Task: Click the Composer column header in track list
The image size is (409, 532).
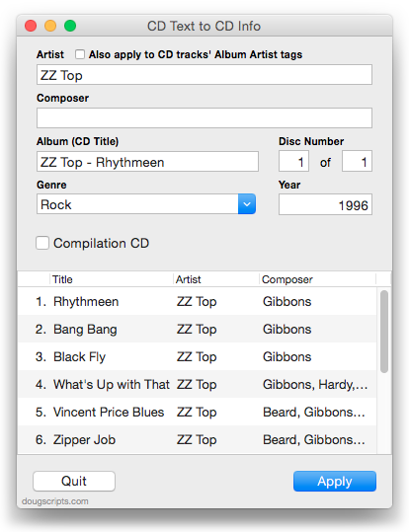Action: [318, 279]
